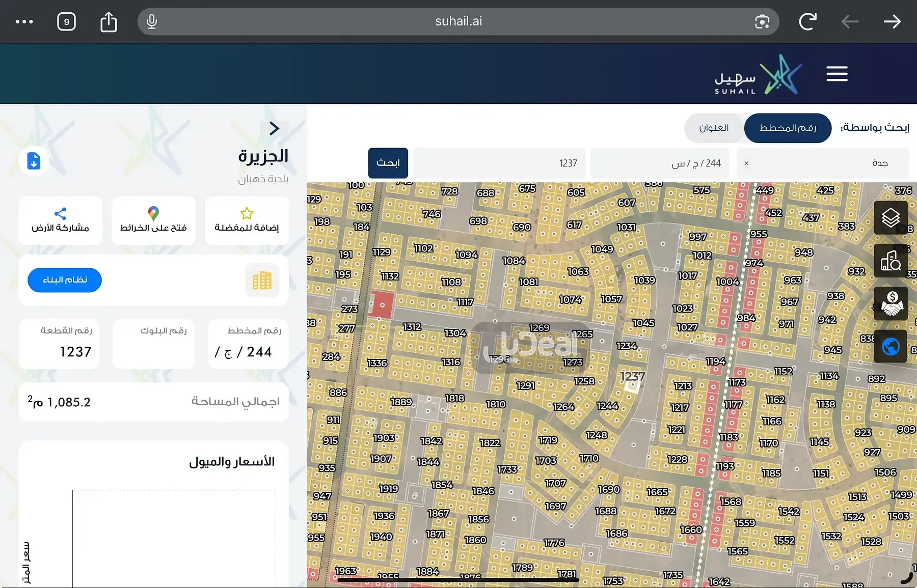Image resolution: width=917 pixels, height=588 pixels.
Task: Click the property search map icon
Action: pyautogui.click(x=891, y=261)
